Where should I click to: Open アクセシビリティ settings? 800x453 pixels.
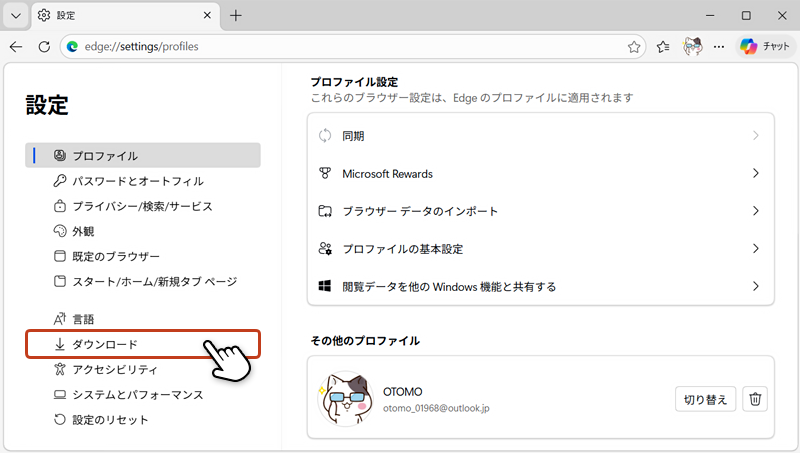tap(143, 369)
